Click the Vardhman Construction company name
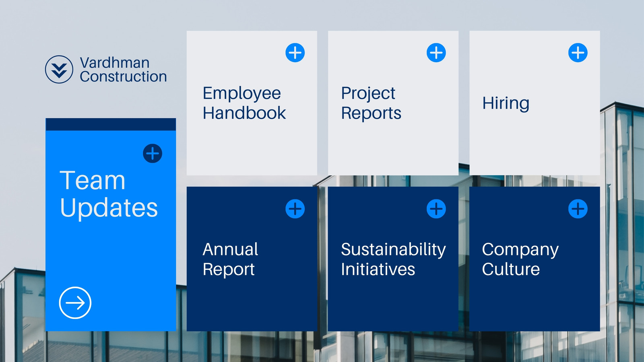This screenshot has width=644, height=362. (x=123, y=70)
